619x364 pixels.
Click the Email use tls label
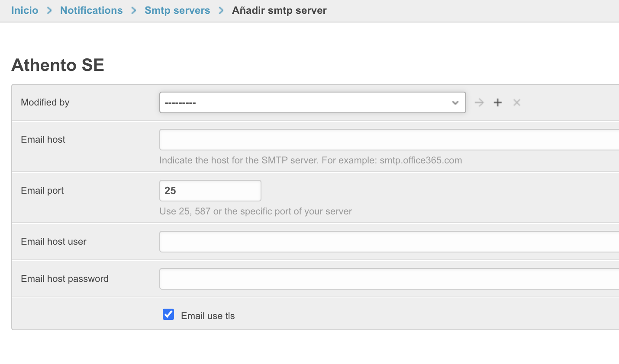208,316
